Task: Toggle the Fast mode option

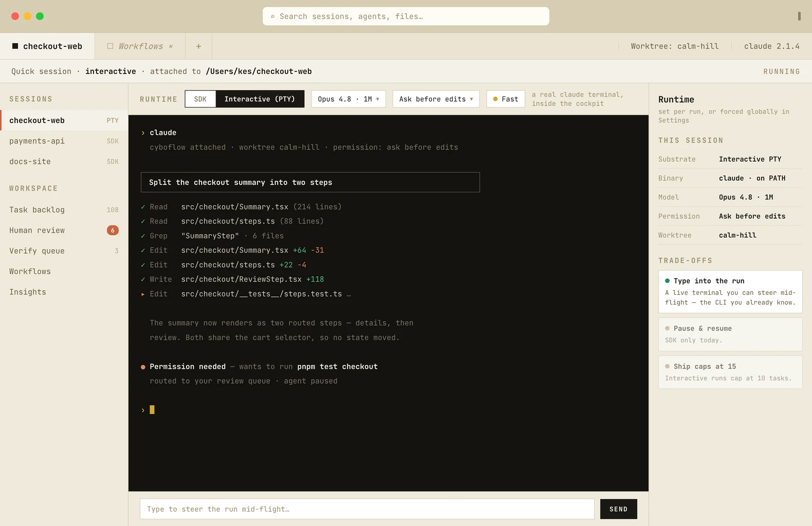Action: coord(506,99)
